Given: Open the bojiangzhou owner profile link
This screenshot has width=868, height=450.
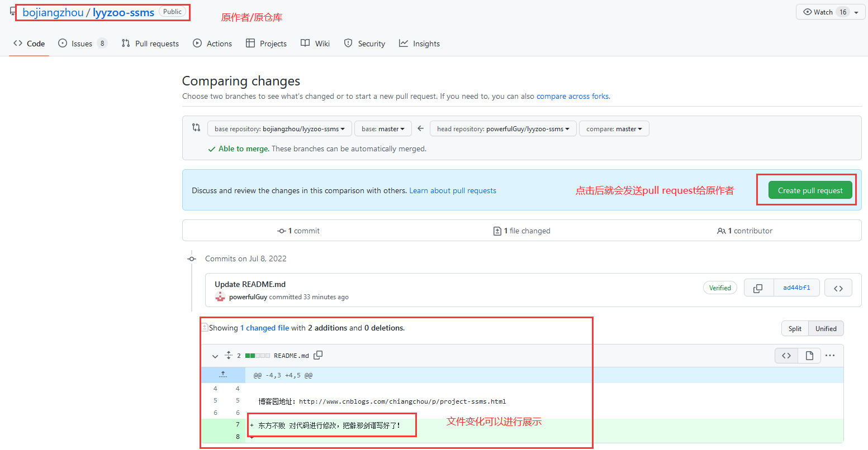Looking at the screenshot, I should point(53,12).
